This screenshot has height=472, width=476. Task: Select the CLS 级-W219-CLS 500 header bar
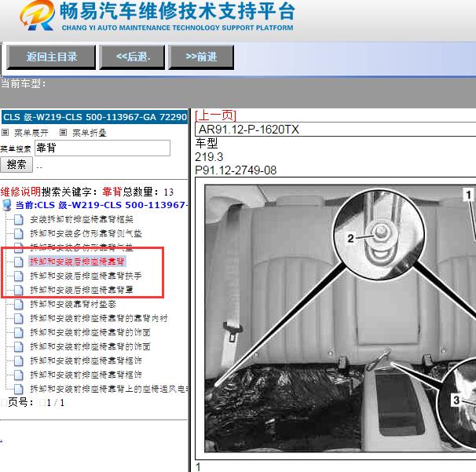coord(95,117)
